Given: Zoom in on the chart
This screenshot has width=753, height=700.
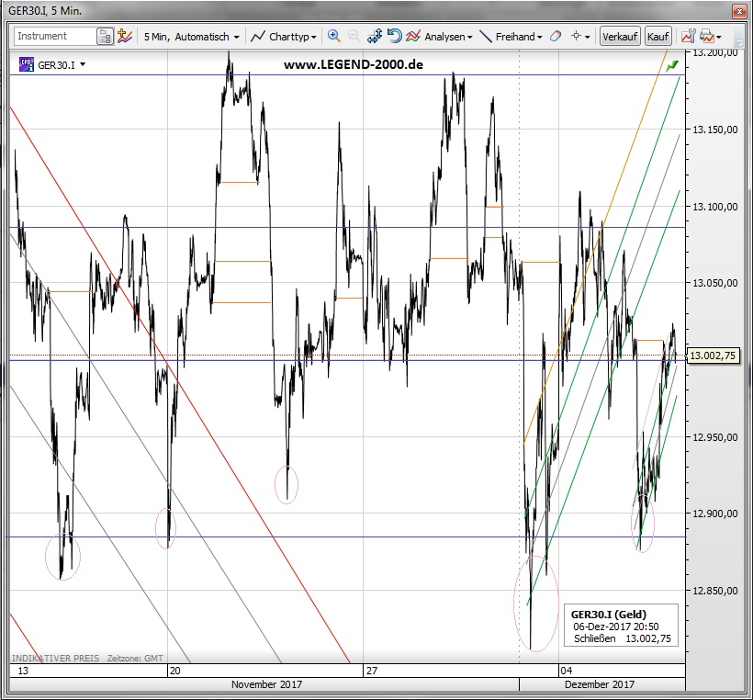Looking at the screenshot, I should (333, 37).
